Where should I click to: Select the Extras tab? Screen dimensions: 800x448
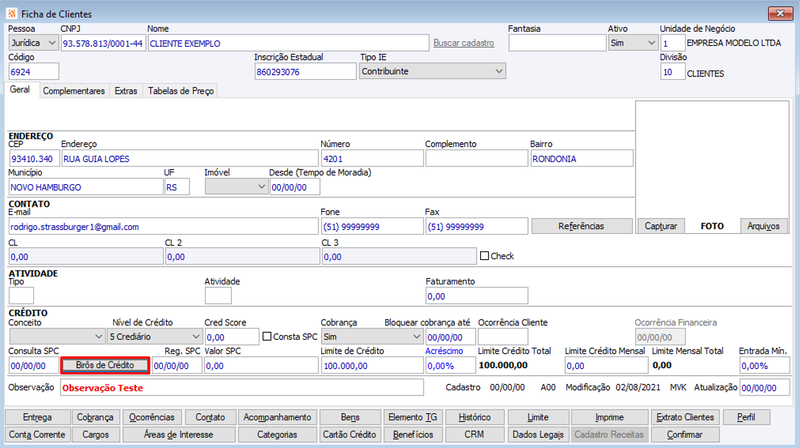[126, 91]
